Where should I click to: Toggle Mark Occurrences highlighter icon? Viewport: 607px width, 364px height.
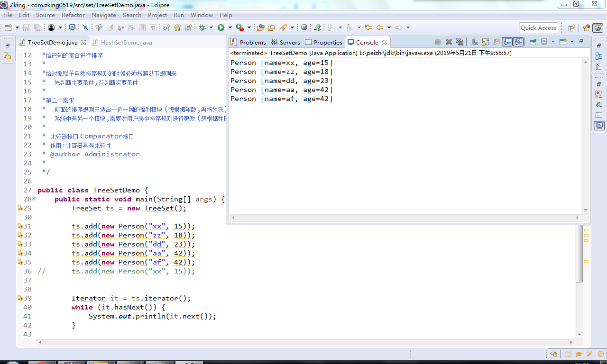(x=110, y=27)
